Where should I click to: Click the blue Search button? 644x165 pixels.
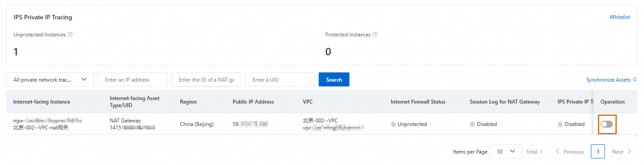(334, 79)
